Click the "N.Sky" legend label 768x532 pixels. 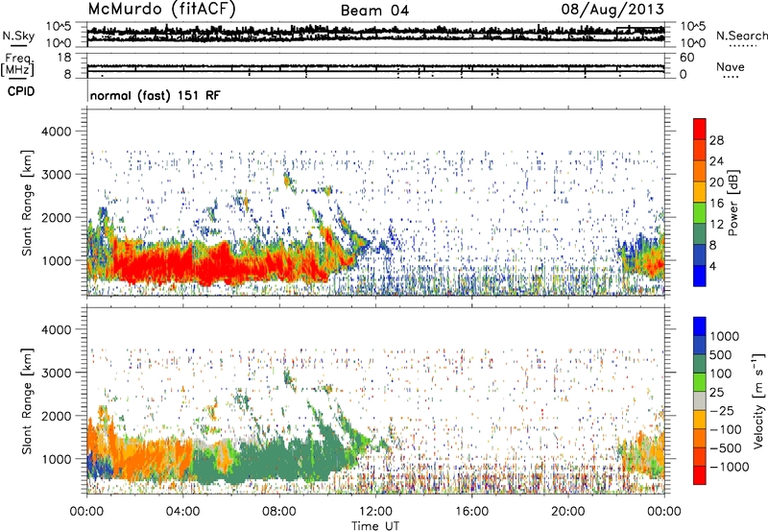coord(18,36)
